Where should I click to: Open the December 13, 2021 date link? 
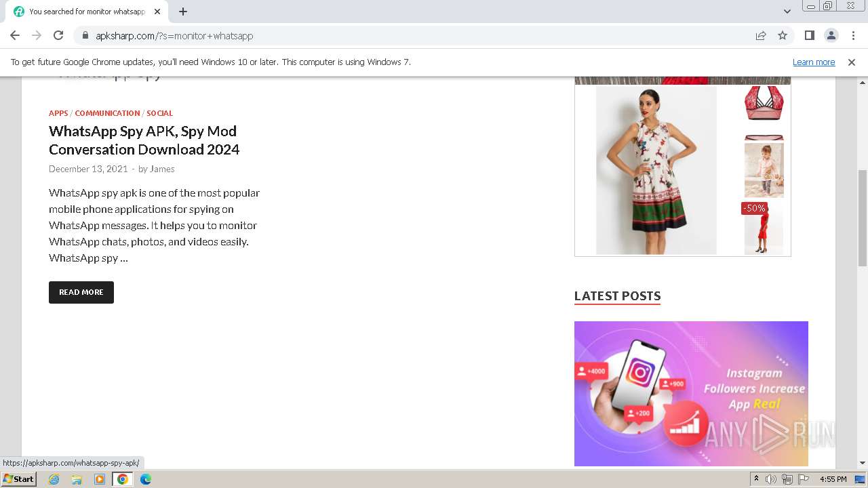click(88, 169)
